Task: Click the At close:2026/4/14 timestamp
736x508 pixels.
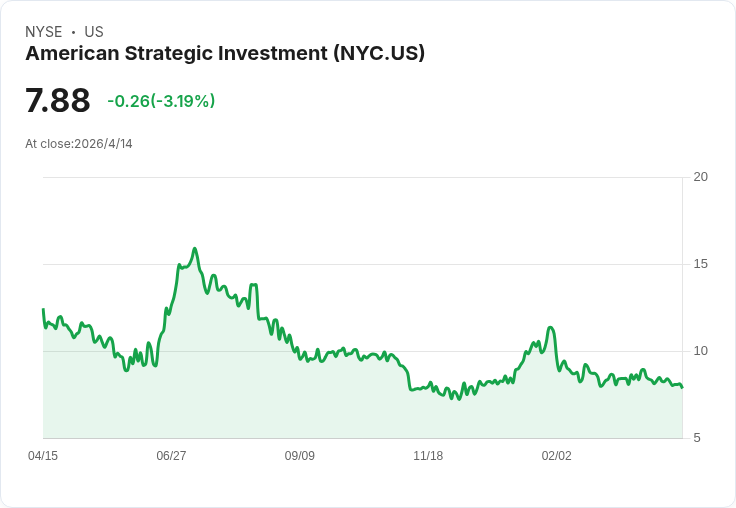Action: tap(79, 144)
